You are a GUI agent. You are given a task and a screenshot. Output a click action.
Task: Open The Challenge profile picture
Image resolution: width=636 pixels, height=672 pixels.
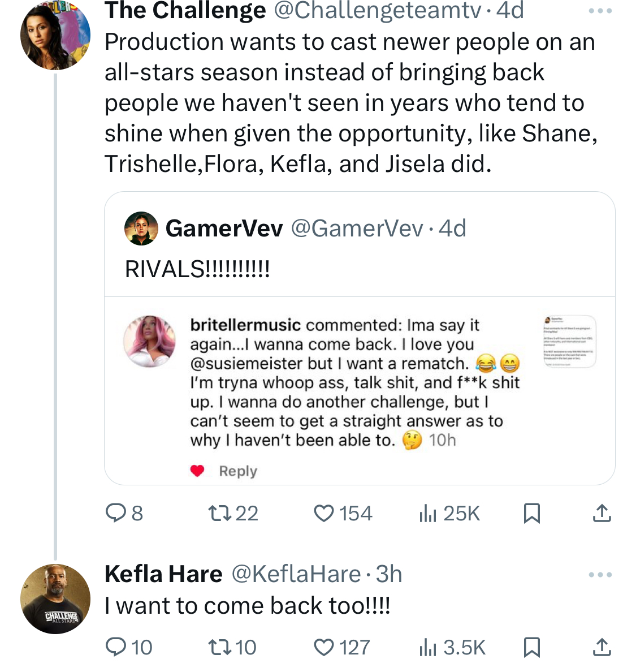pyautogui.click(x=55, y=35)
